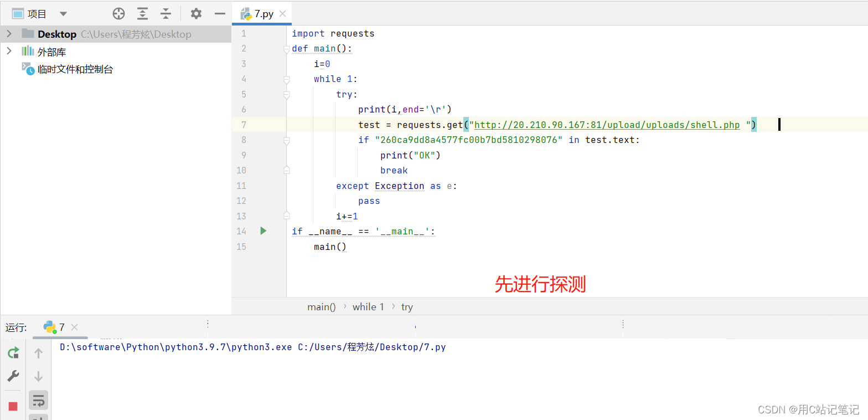Click the i=0 assignment on line 3
Image resolution: width=868 pixels, height=420 pixels.
(x=322, y=64)
